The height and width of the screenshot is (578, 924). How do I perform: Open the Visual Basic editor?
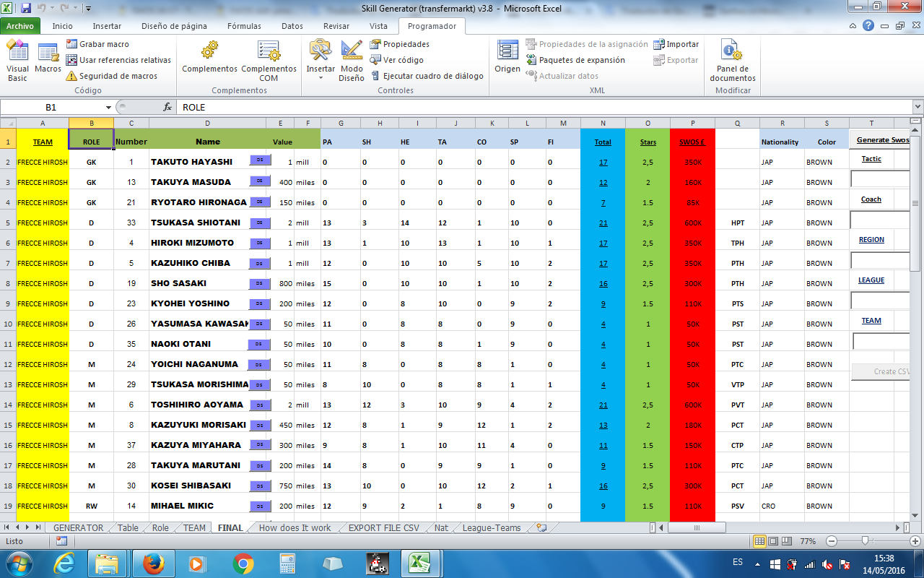tap(17, 61)
